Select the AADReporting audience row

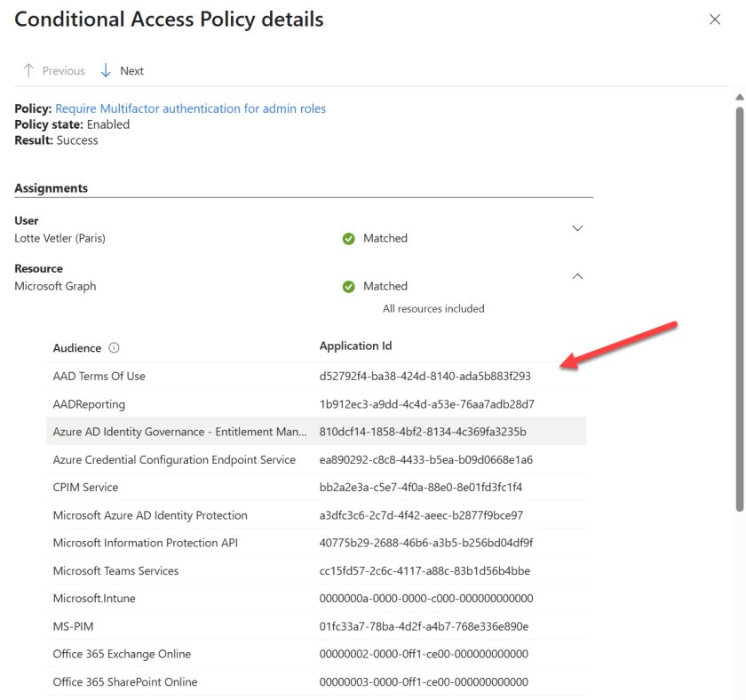[316, 404]
